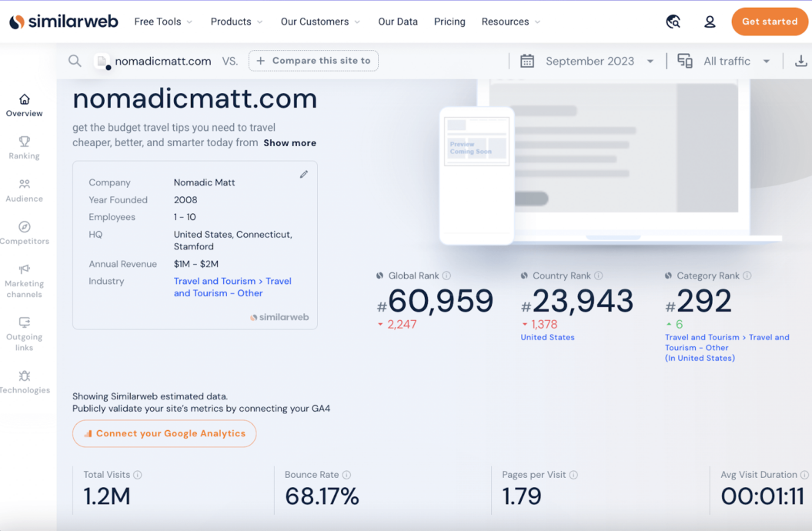Click the magnifier search icon beside nomadicmatt.com
The height and width of the screenshot is (531, 812).
click(75, 61)
